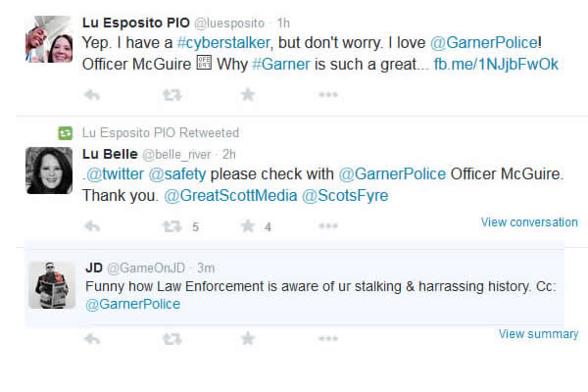Open more options on Lu Belle's tweet
The height and width of the screenshot is (392, 588).
pyautogui.click(x=327, y=226)
